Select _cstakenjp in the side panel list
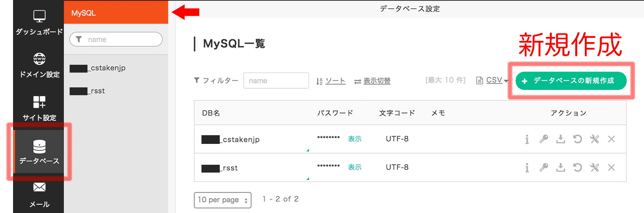 click(98, 68)
